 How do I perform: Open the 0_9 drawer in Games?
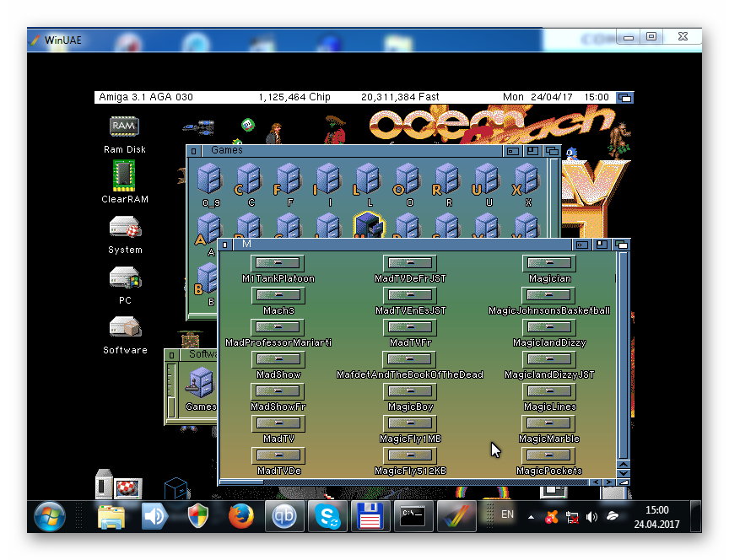(x=209, y=179)
